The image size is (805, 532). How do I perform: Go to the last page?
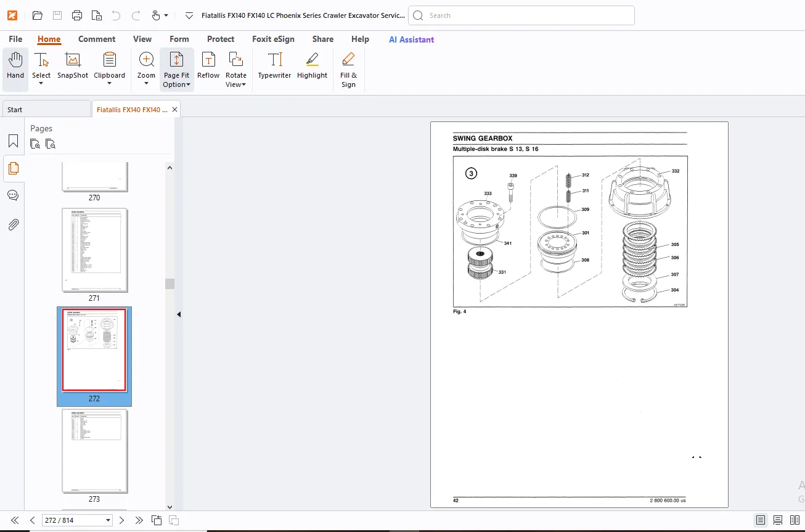[139, 520]
